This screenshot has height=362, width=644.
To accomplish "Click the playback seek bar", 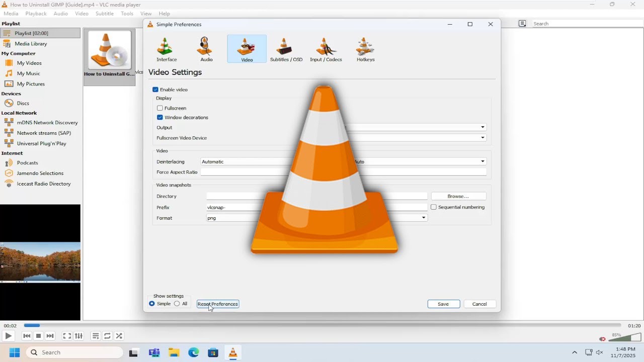I will tap(322, 325).
